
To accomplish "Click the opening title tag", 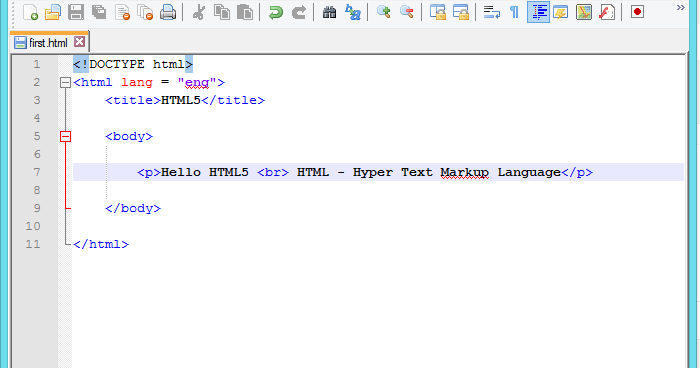I will pos(133,100).
